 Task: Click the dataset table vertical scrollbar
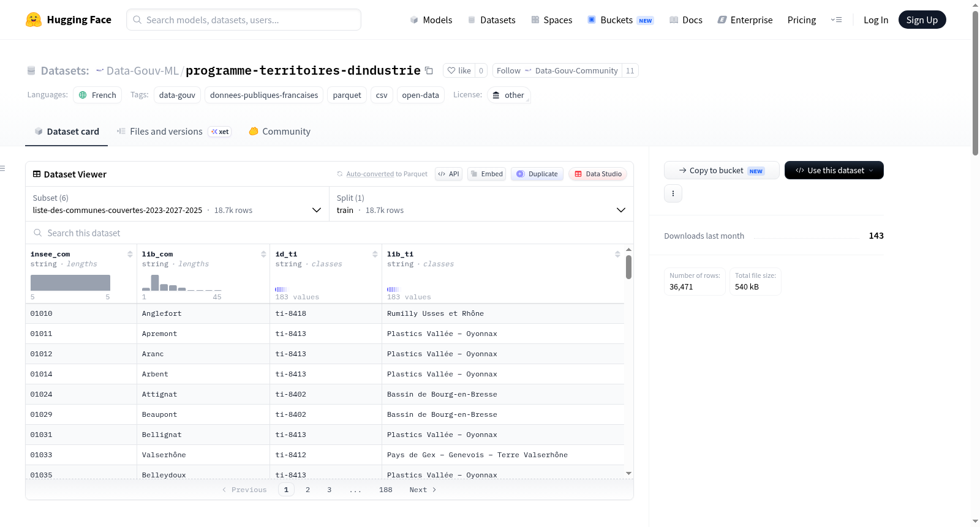[628, 267]
